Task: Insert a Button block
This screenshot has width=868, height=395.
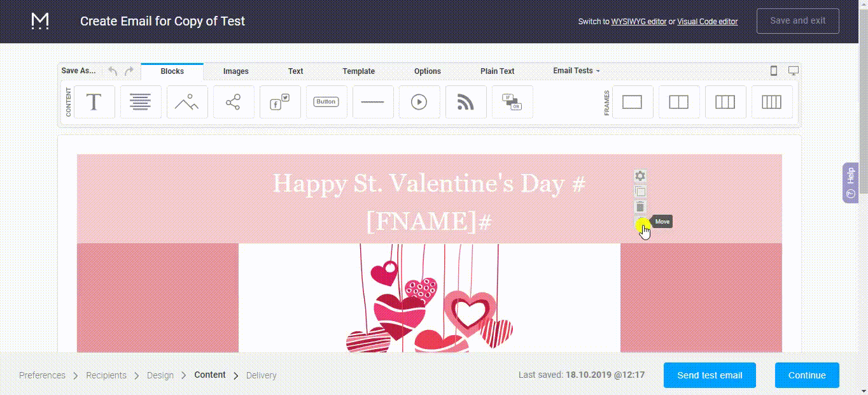Action: coord(326,102)
